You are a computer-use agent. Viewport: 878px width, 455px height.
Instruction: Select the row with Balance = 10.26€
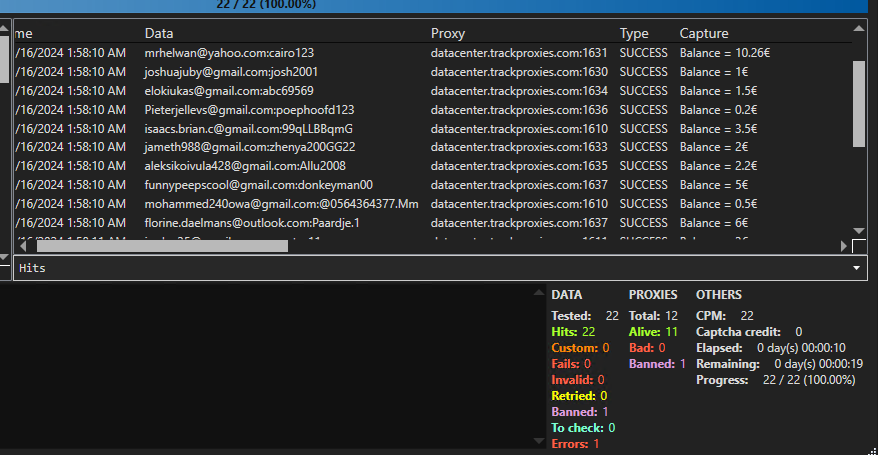coord(432,53)
